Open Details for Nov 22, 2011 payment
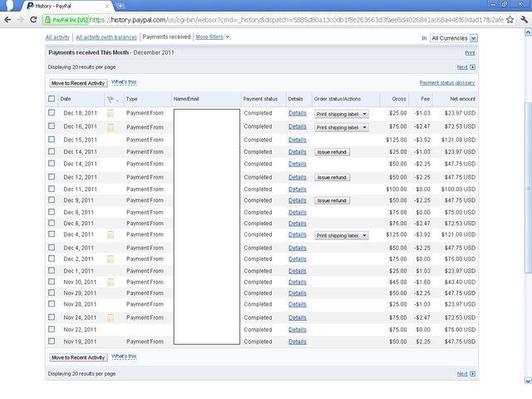This screenshot has width=532, height=399. pos(298,330)
